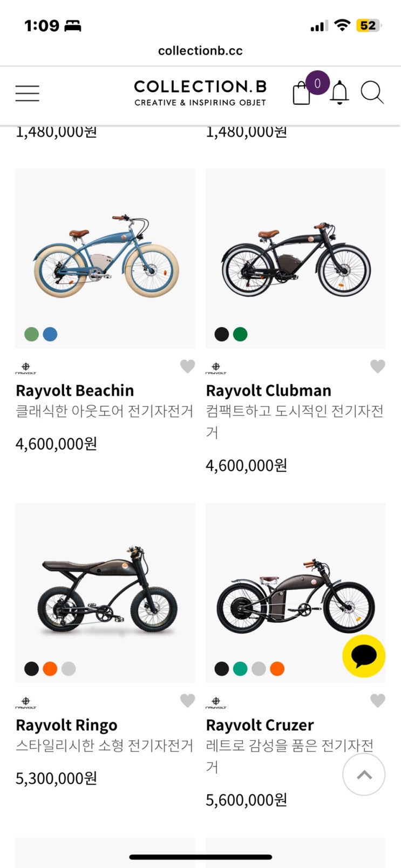Open the shopping bag cart
The image size is (401, 868).
tap(301, 93)
